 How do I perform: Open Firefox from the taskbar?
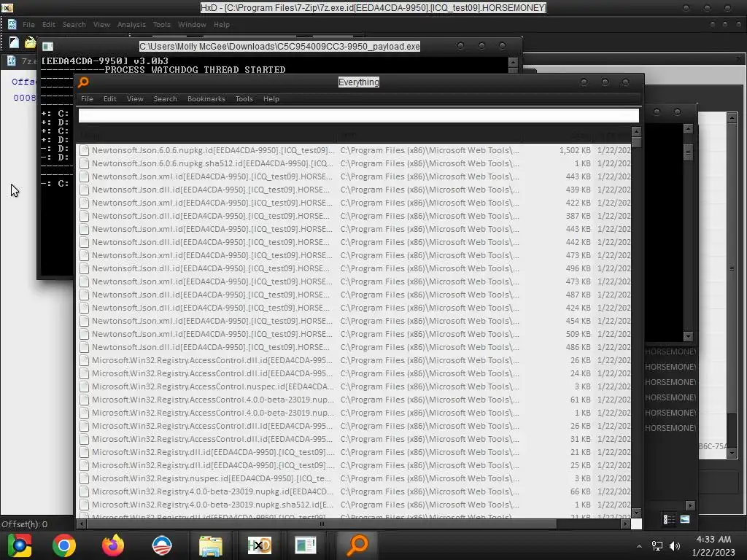pos(113,545)
